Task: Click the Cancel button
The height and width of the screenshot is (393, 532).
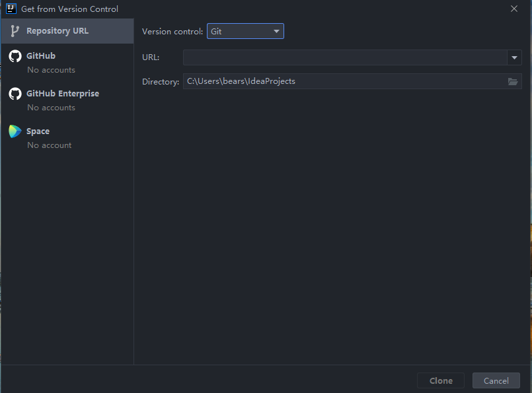Action: [496, 381]
